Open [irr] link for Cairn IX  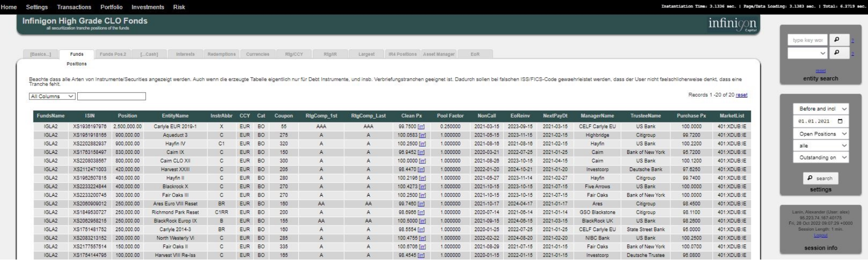click(x=421, y=152)
